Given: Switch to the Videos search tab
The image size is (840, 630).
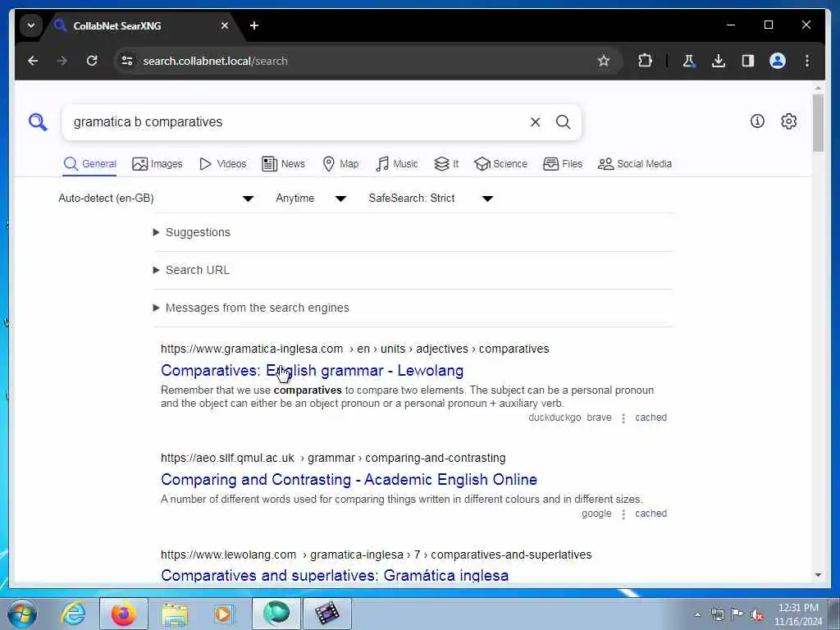Looking at the screenshot, I should coord(222,164).
